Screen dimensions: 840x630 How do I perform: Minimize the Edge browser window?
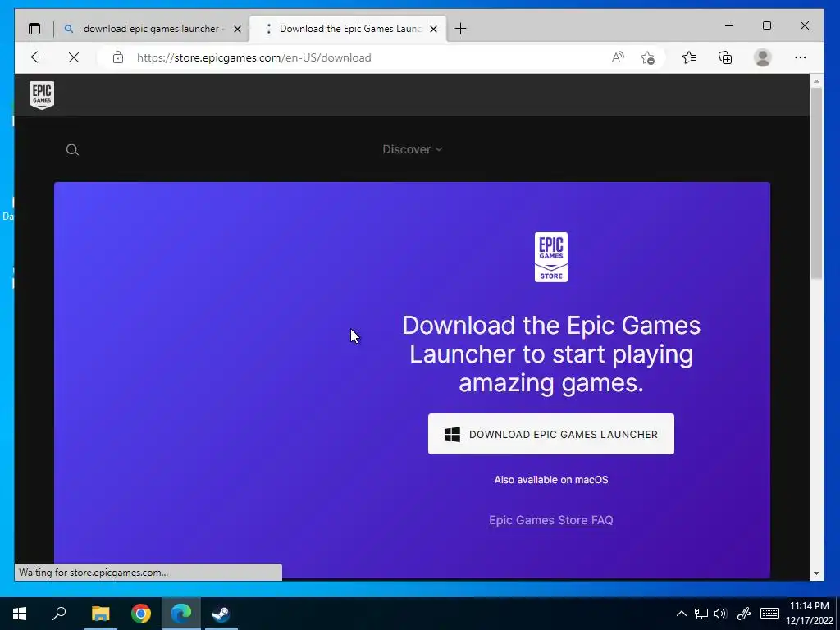tap(729, 25)
